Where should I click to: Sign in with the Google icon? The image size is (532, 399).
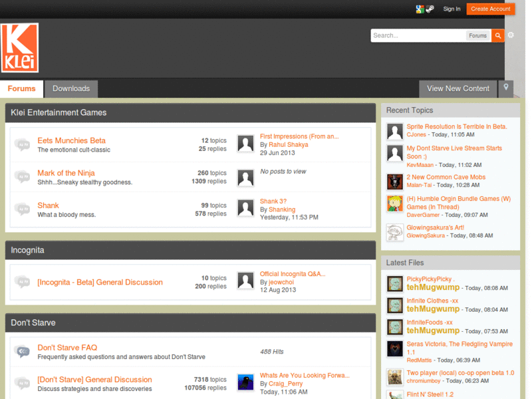(x=420, y=9)
